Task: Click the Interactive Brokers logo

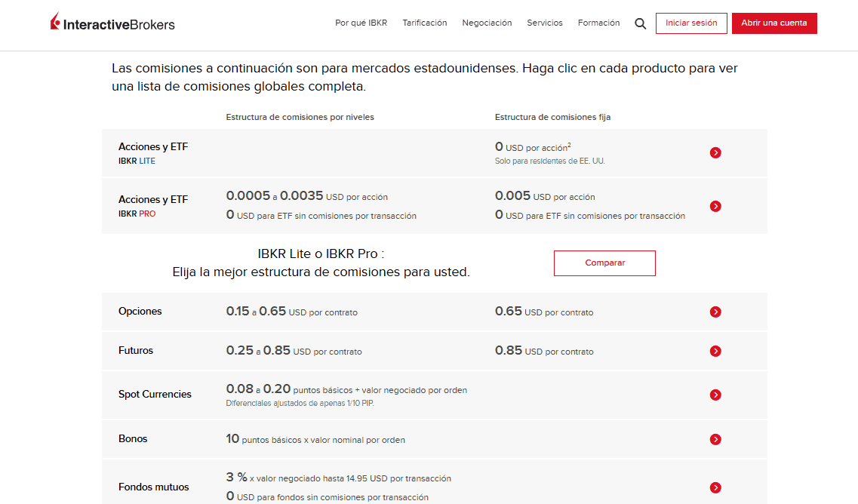Action: (112, 23)
